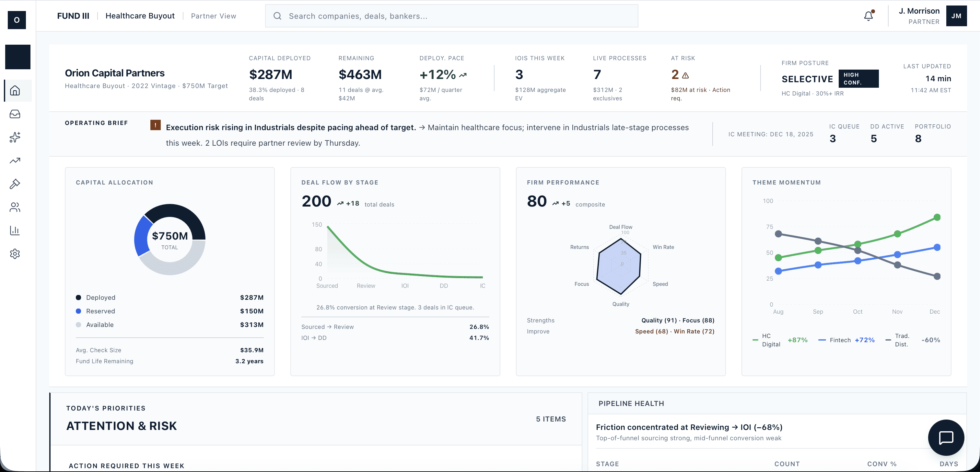Viewport: 980px width, 472px height.
Task: Click the bar chart reports icon
Action: pos(15,230)
